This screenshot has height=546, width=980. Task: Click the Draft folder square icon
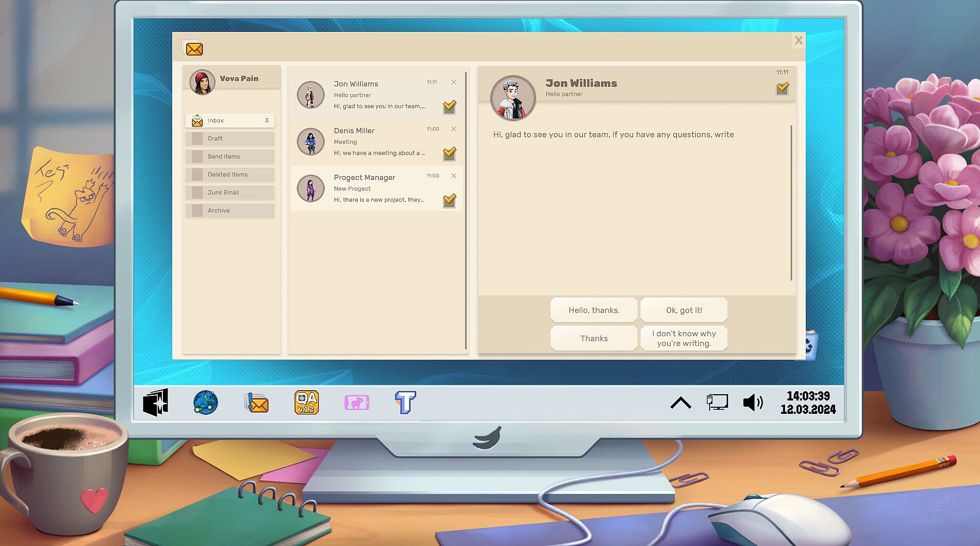point(197,138)
